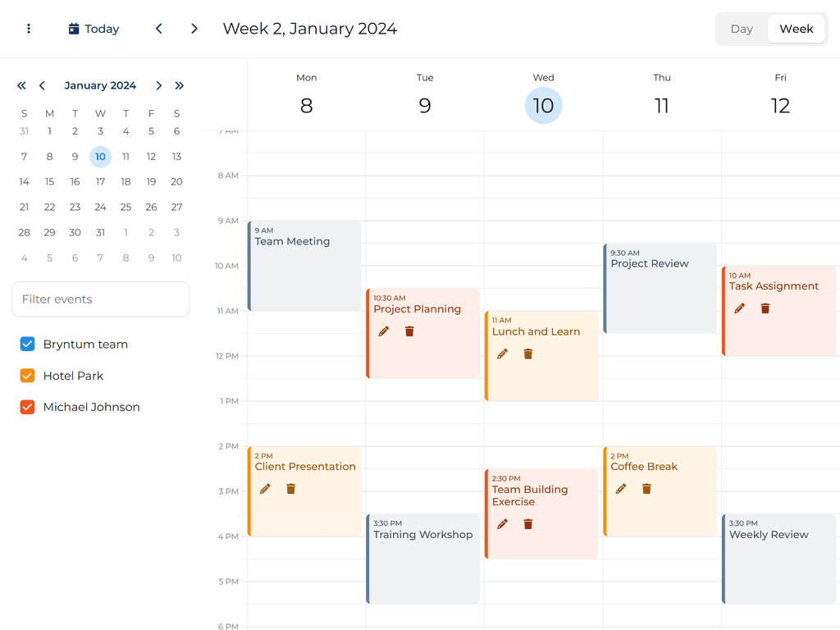Switch to the Day view

point(741,28)
